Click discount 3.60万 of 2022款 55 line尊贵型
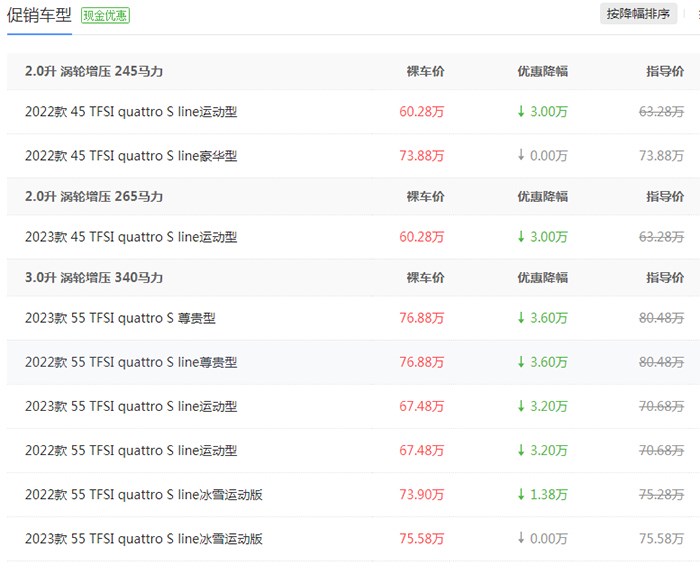 pos(542,362)
